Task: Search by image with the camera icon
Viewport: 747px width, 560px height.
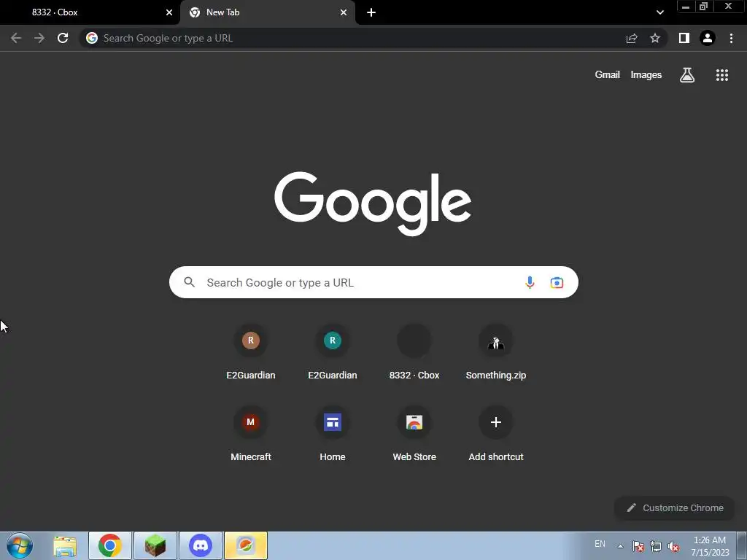Action: coord(557,282)
